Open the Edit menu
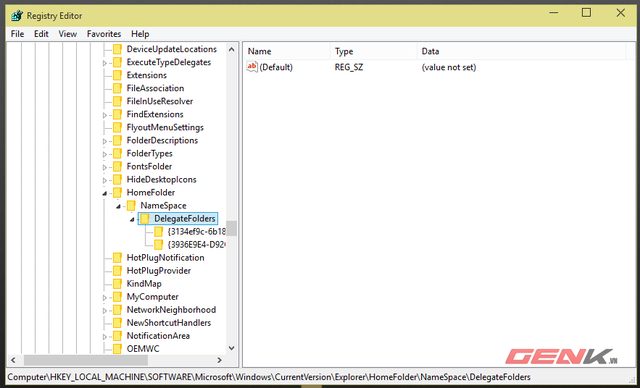640x388 pixels. click(41, 34)
